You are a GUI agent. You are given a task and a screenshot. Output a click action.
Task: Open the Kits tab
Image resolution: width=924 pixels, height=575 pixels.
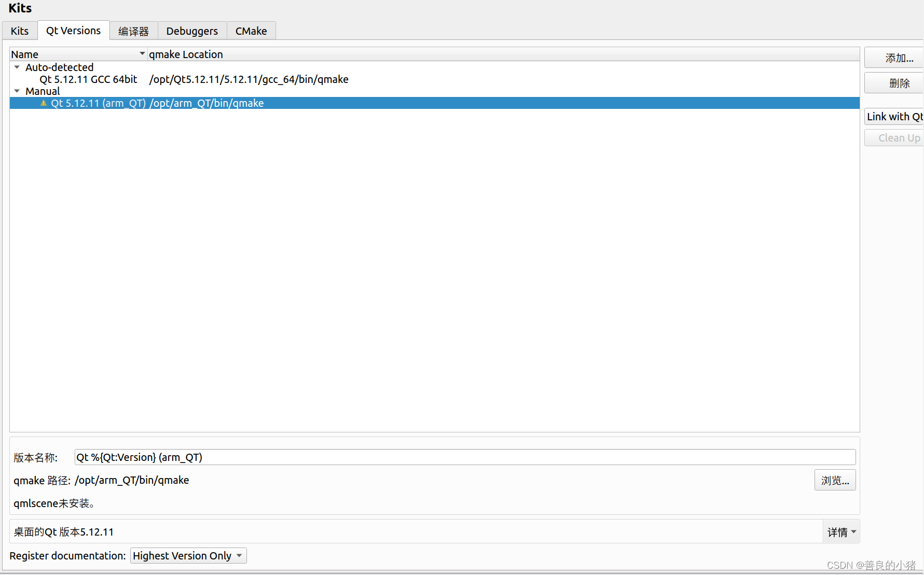20,31
